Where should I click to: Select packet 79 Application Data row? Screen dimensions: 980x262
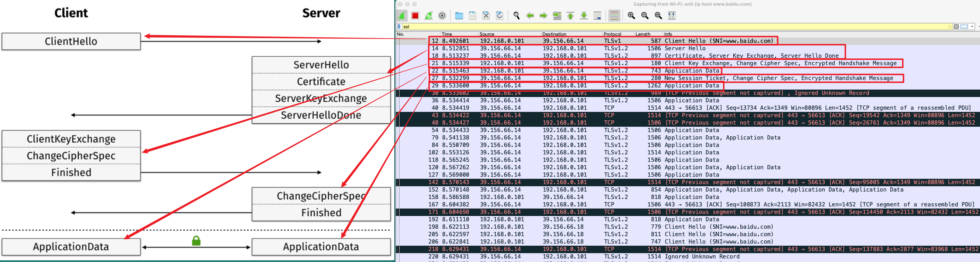(x=687, y=137)
